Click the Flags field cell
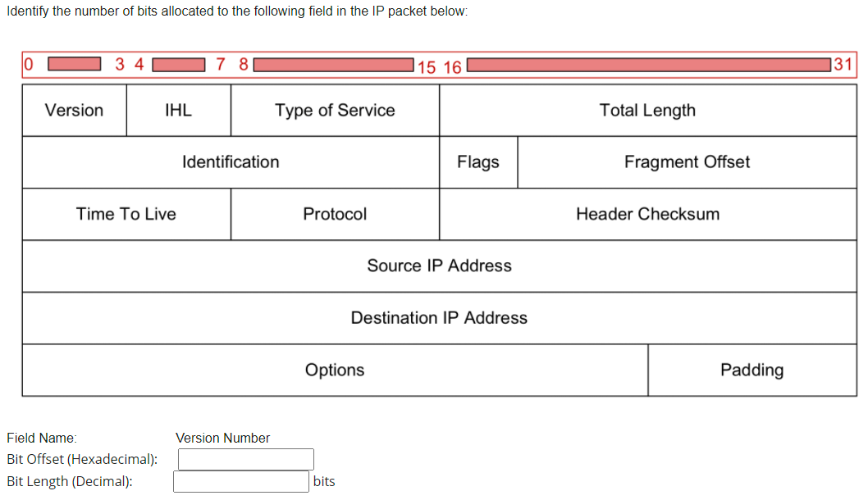This screenshot has width=868, height=500. coord(478,162)
